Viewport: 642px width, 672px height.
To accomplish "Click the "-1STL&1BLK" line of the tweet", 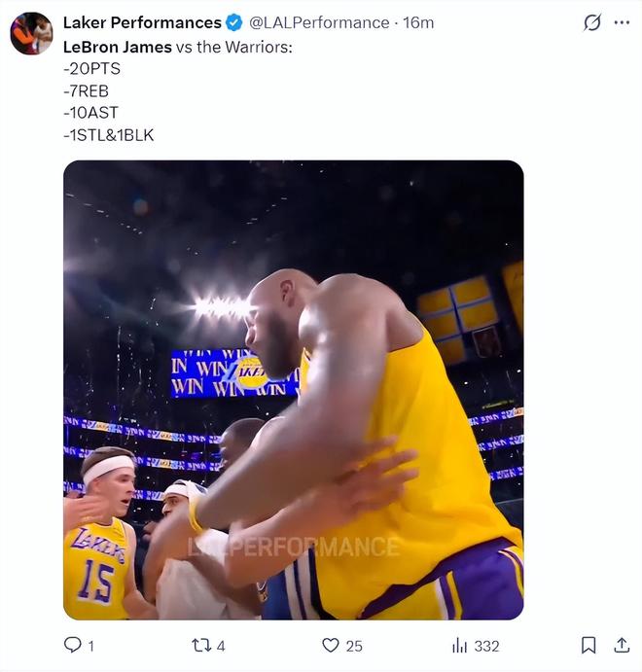I will click(108, 135).
